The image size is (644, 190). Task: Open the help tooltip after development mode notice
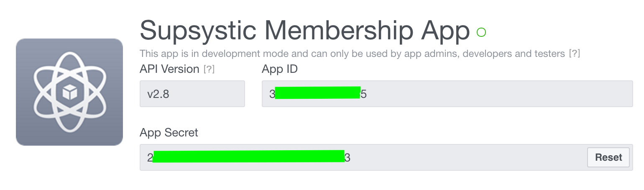pos(575,54)
